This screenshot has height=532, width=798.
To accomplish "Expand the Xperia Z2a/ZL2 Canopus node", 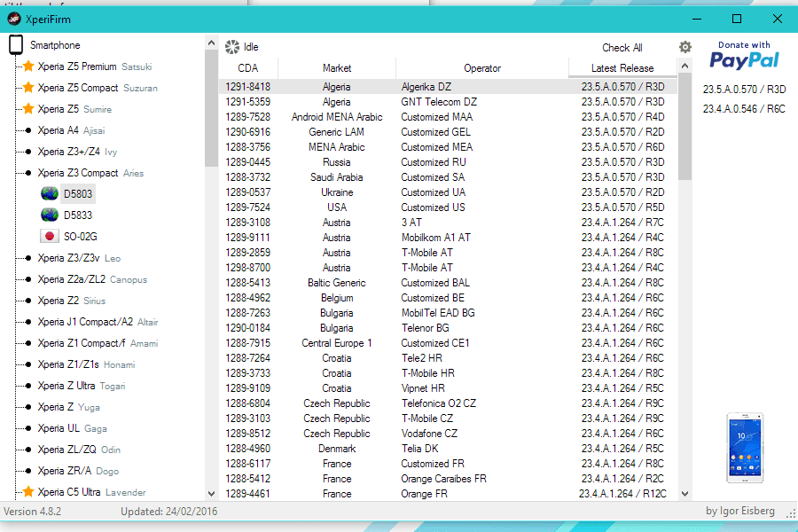I will point(28,279).
